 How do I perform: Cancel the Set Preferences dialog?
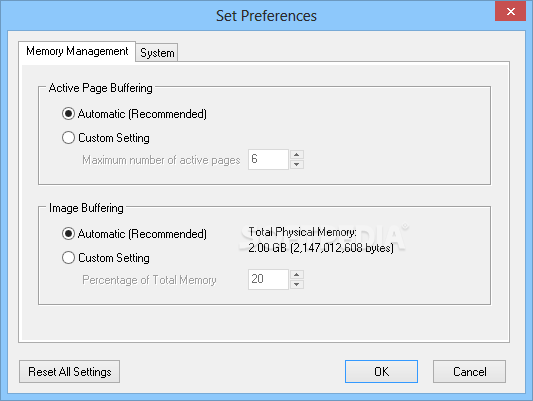469,371
